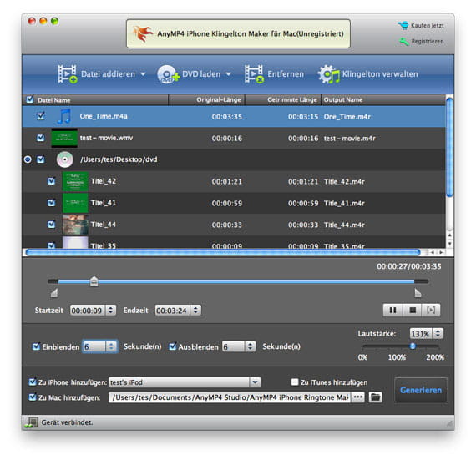This screenshot has height=460, width=476.
Task: Click the Startzeit time field
Action: [x=88, y=311]
